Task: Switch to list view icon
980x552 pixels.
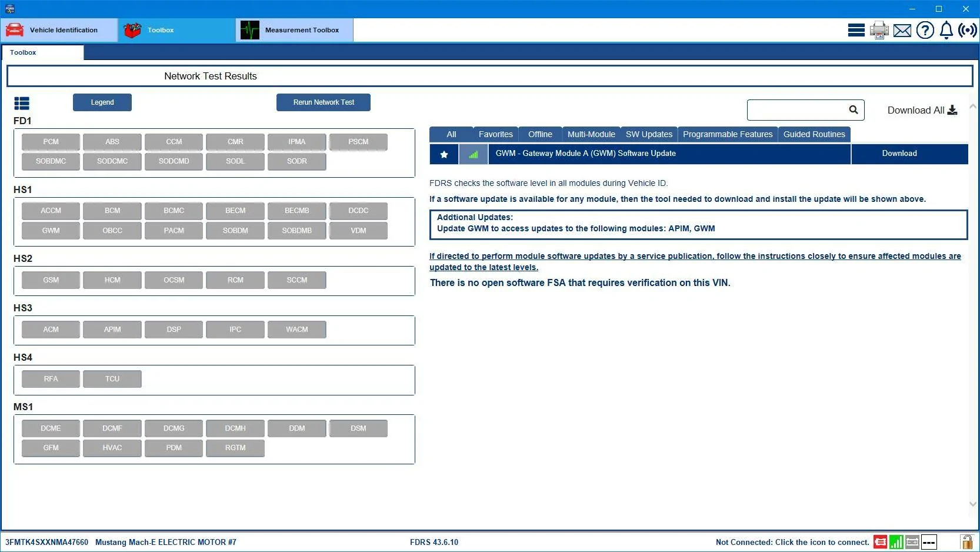Action: point(22,104)
